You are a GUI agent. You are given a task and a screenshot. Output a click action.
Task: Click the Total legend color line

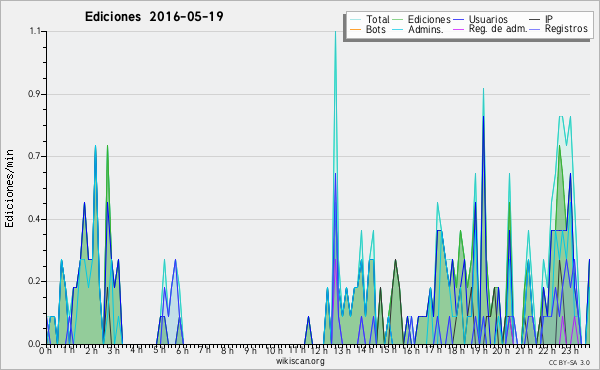pyautogui.click(x=355, y=20)
